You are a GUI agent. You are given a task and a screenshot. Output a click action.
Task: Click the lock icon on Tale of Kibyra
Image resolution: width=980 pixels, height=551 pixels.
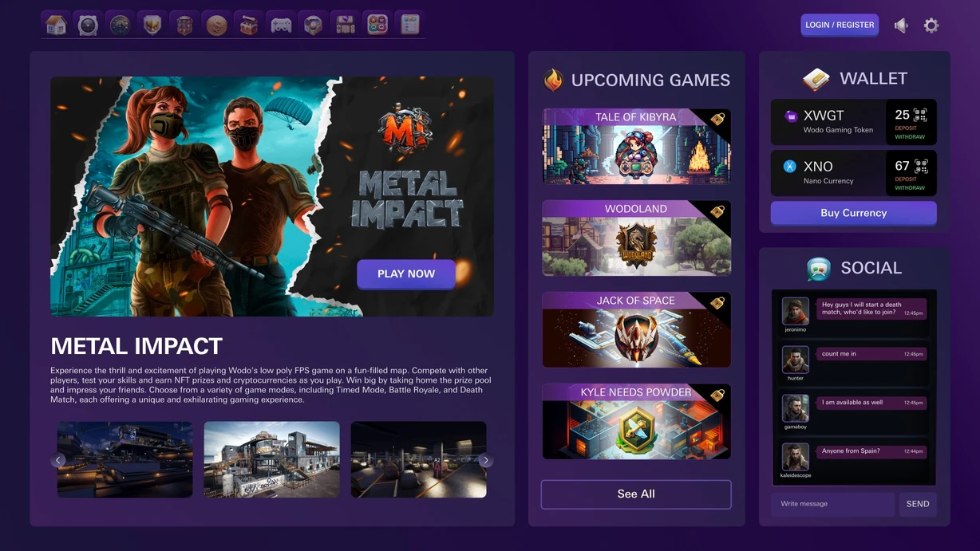(x=717, y=119)
